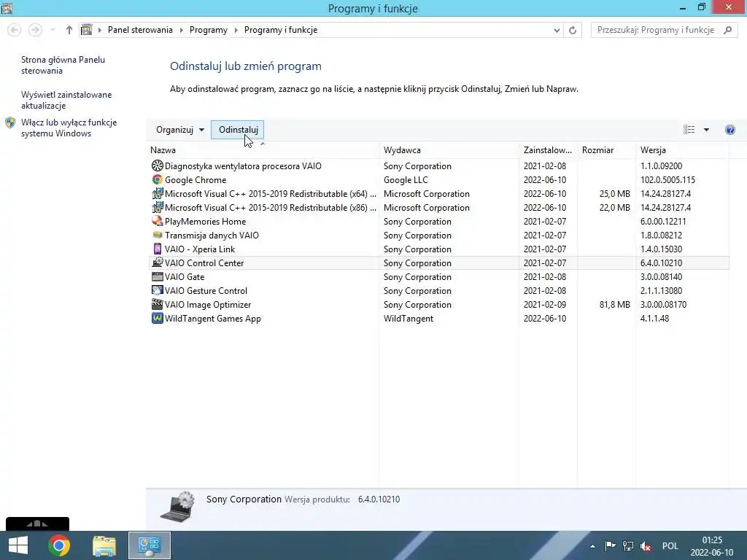Click the Odinstaluj button
This screenshot has width=747, height=560.
tap(238, 130)
